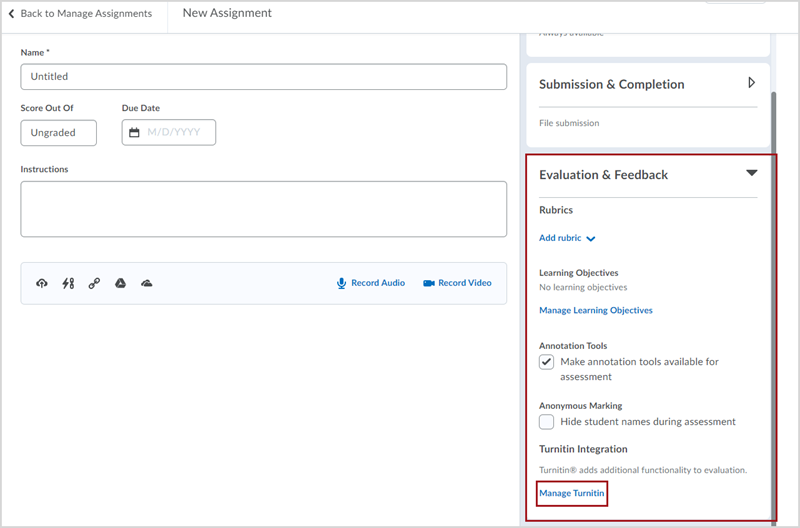
Task: Click the File submission summary text
Action: click(x=569, y=123)
